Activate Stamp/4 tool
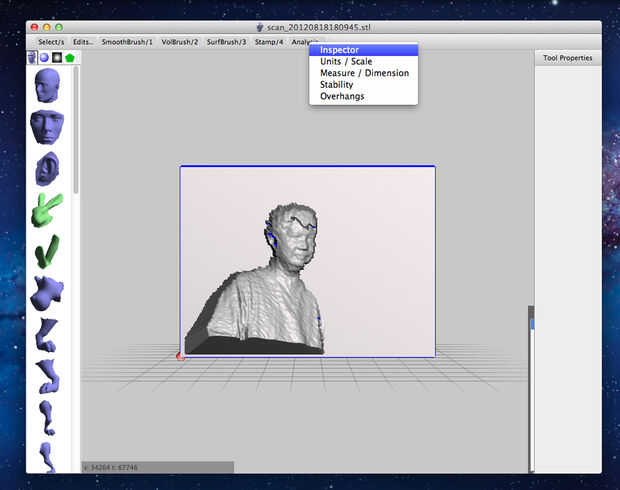620x490 pixels. [x=269, y=42]
